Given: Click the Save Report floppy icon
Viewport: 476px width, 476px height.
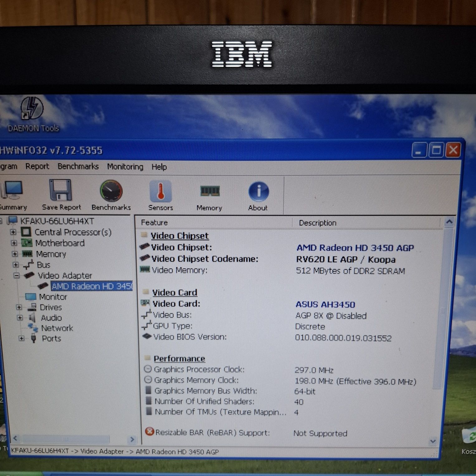Looking at the screenshot, I should 61,190.
